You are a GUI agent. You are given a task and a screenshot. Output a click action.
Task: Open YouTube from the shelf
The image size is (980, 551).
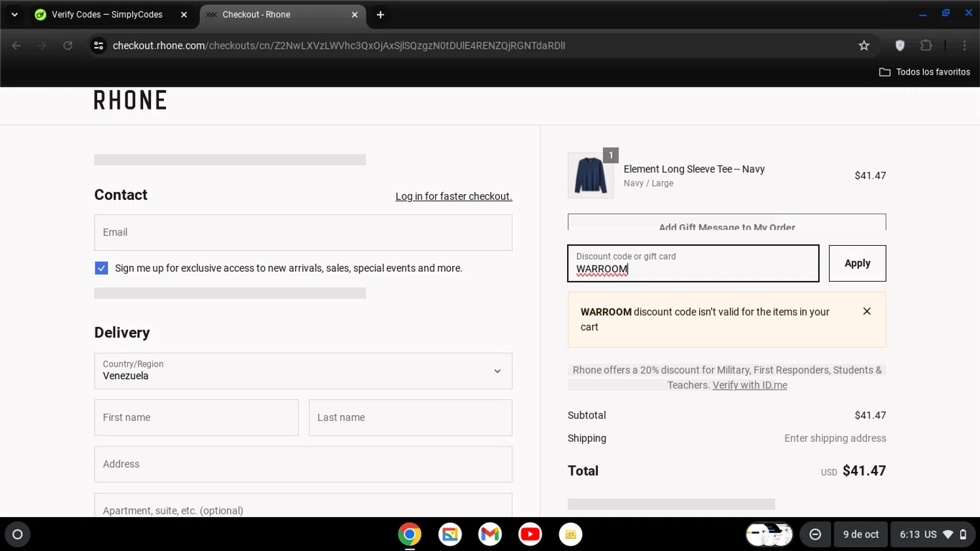coord(531,535)
